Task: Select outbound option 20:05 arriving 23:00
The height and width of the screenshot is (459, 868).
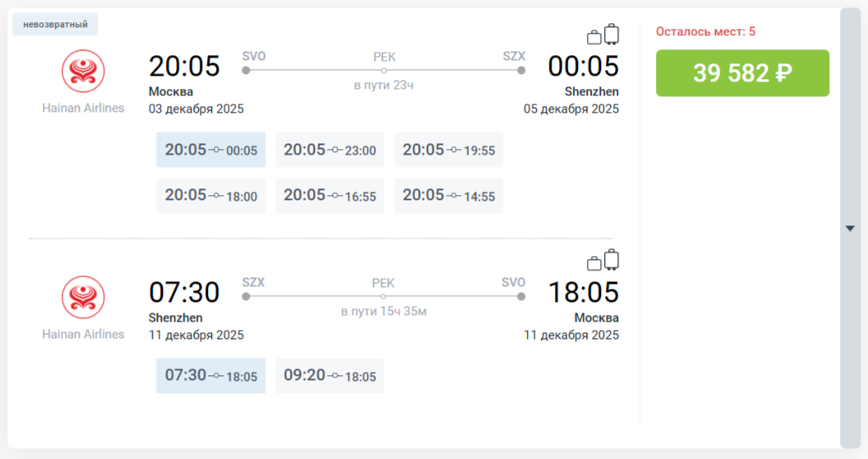Action: 330,150
